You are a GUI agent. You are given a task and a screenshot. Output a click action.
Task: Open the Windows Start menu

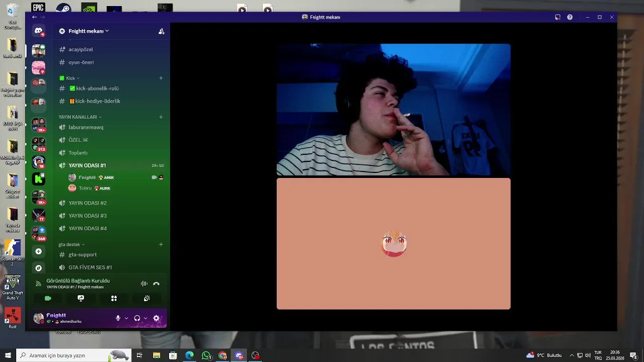8,355
